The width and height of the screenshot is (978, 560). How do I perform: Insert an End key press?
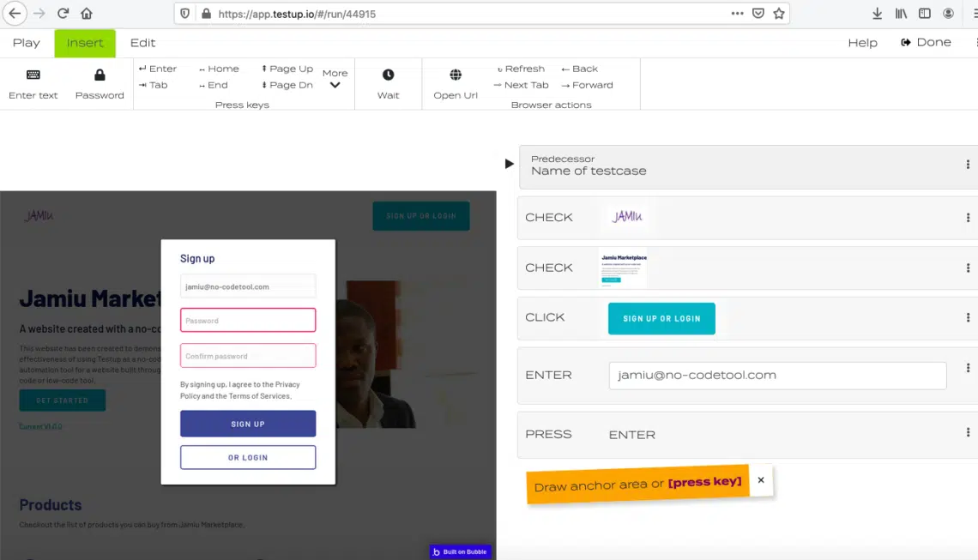[214, 85]
